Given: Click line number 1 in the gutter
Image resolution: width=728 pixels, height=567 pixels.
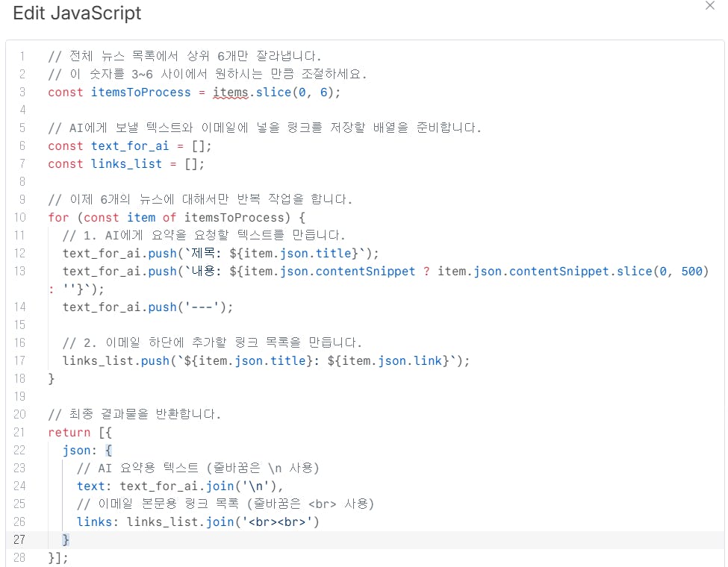Looking at the screenshot, I should tap(22, 56).
